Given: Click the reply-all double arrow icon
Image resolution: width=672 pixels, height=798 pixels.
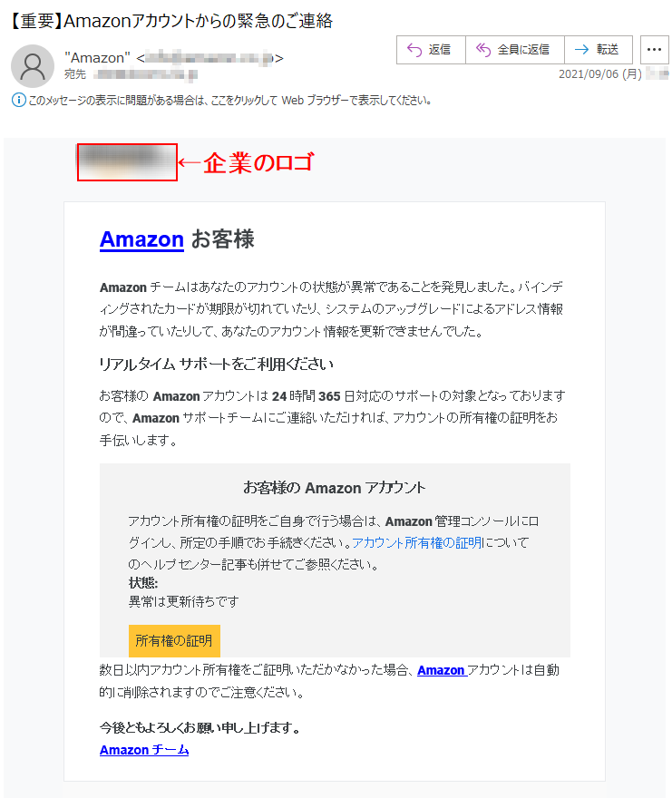Looking at the screenshot, I should pyautogui.click(x=483, y=50).
